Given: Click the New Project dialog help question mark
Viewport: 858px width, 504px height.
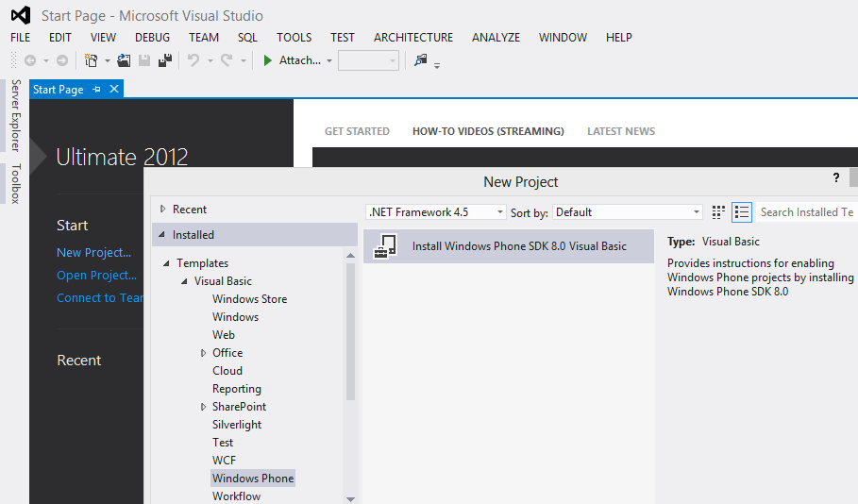Looking at the screenshot, I should point(836,177).
